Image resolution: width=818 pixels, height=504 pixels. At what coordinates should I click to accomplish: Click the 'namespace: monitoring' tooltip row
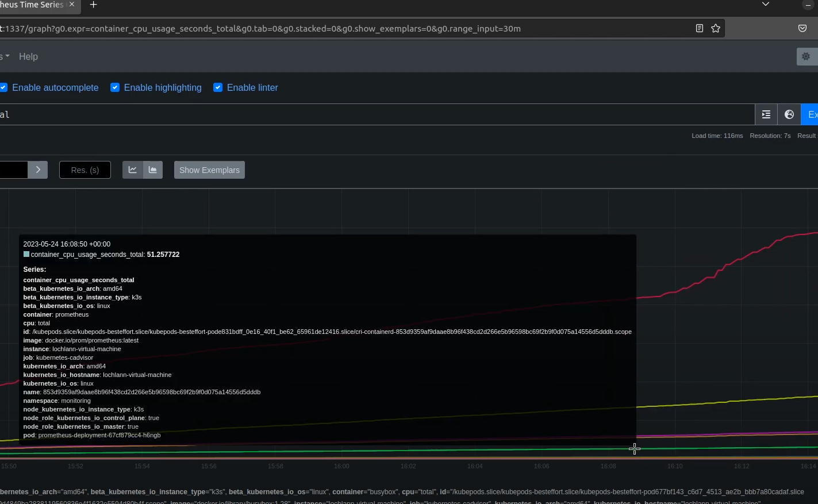coord(57,401)
